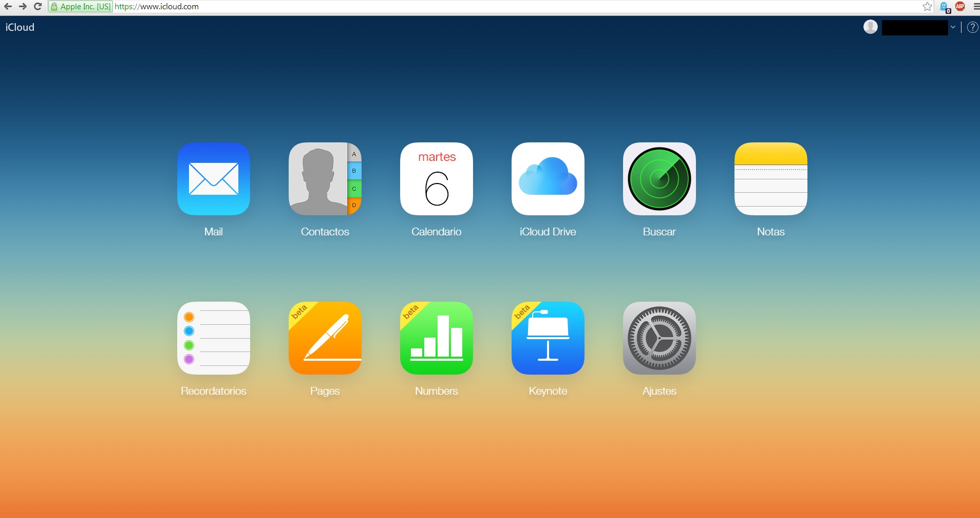Click the Contactos label text
This screenshot has height=518, width=980.
(325, 232)
